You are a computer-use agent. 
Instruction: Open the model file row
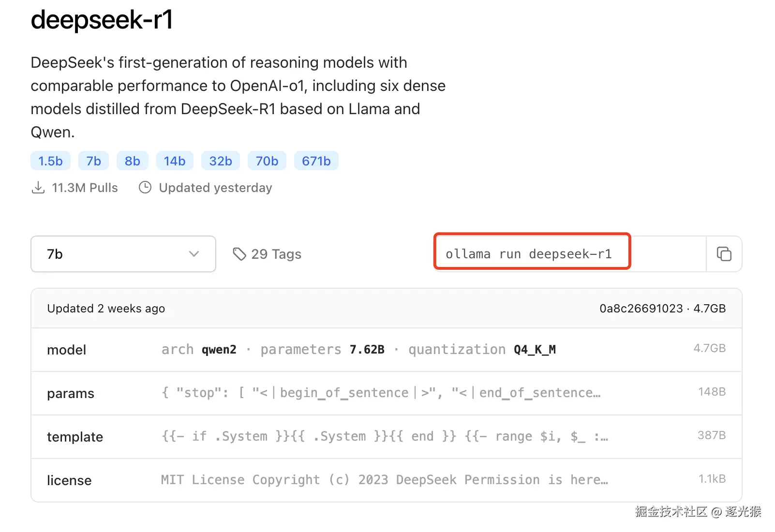(x=386, y=350)
